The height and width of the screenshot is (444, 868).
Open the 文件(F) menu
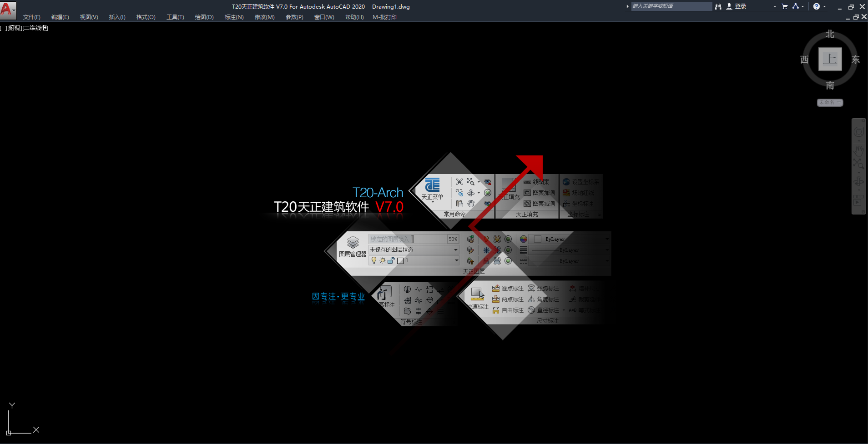coord(31,17)
